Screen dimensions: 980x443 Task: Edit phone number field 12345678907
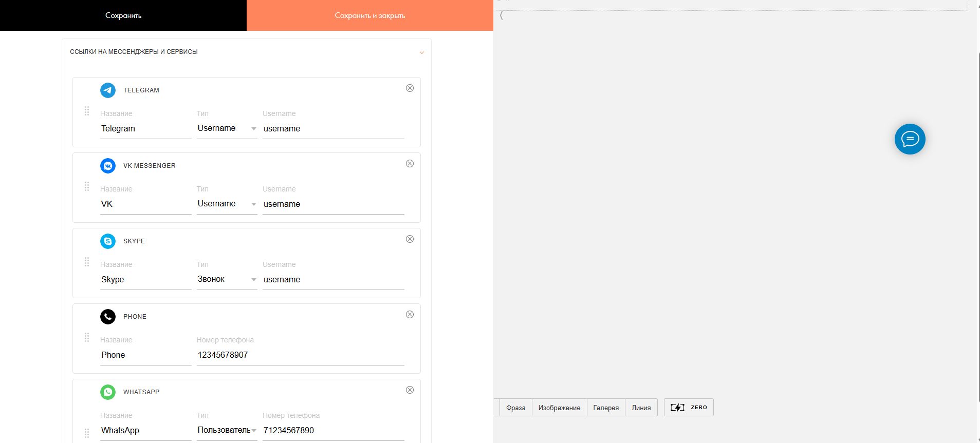click(x=301, y=355)
